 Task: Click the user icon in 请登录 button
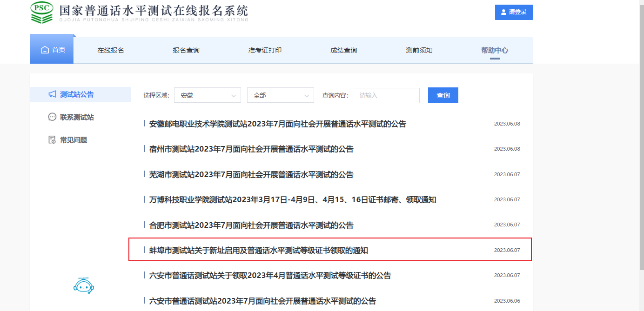pyautogui.click(x=503, y=12)
